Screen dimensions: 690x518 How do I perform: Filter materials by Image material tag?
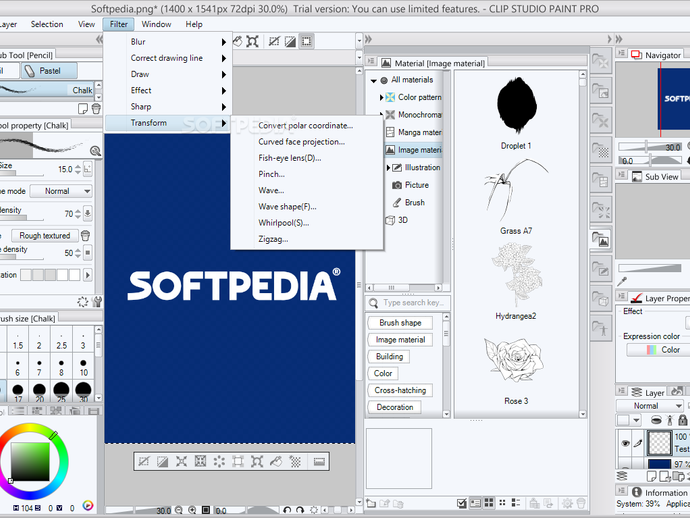tap(400, 340)
